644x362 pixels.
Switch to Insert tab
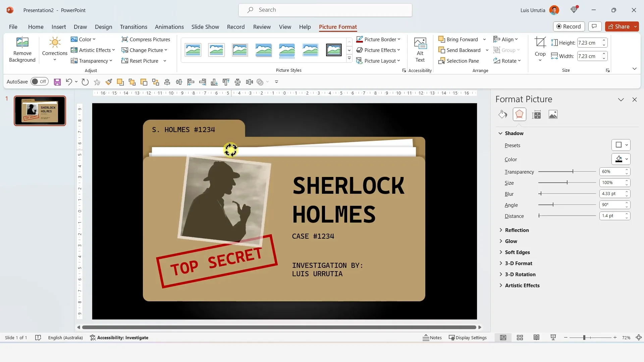(x=59, y=27)
